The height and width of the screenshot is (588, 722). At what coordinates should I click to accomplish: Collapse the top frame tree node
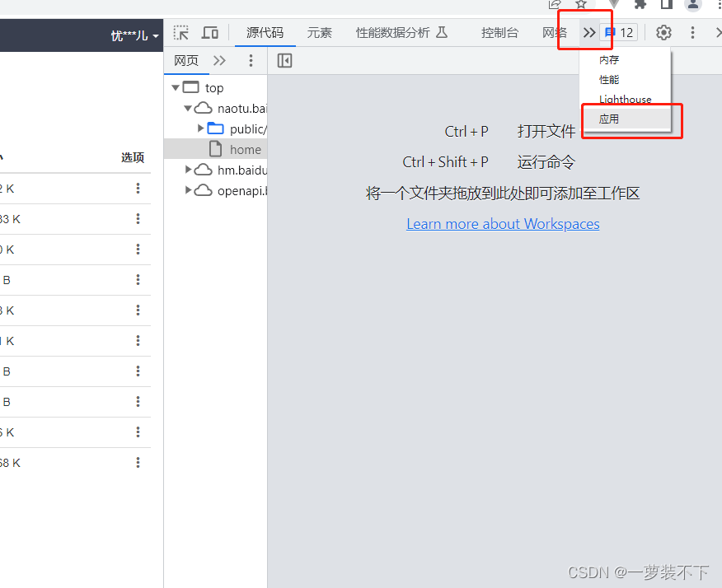pyautogui.click(x=176, y=87)
